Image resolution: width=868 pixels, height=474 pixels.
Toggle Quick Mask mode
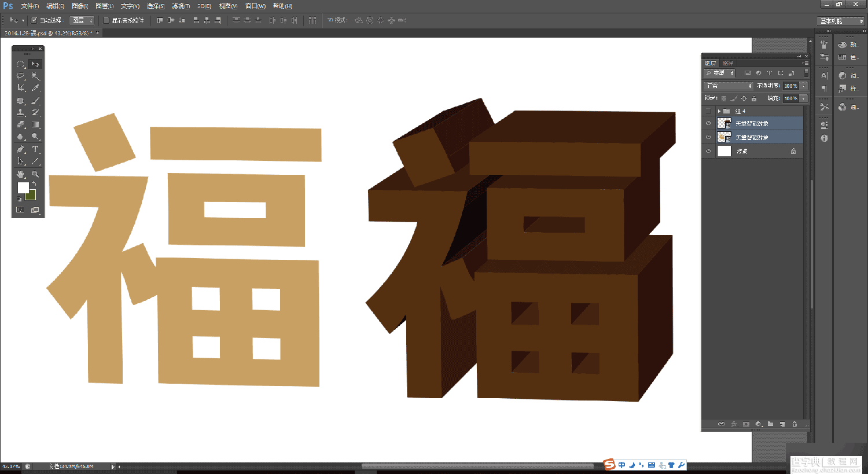tap(20, 210)
